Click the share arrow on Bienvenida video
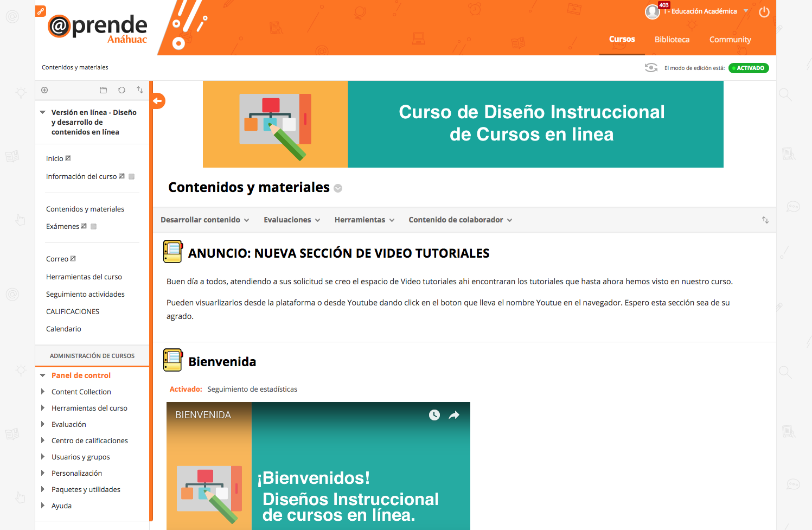This screenshot has width=812, height=530. click(x=454, y=415)
